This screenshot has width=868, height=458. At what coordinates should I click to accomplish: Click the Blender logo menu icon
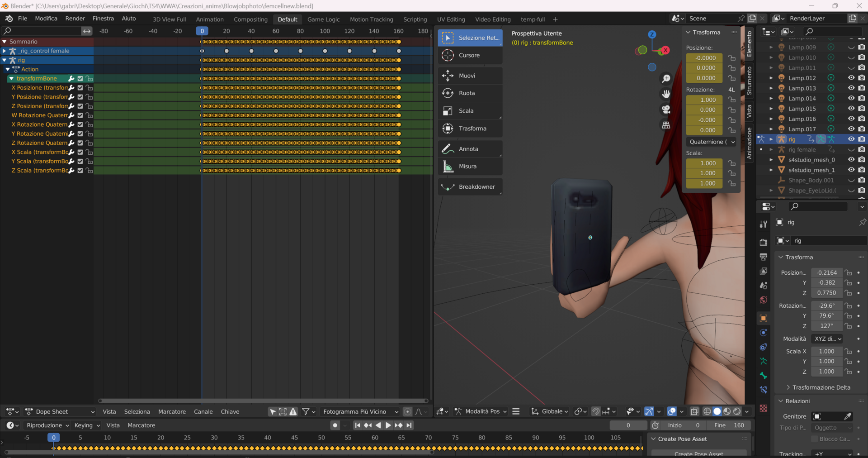(x=9, y=19)
